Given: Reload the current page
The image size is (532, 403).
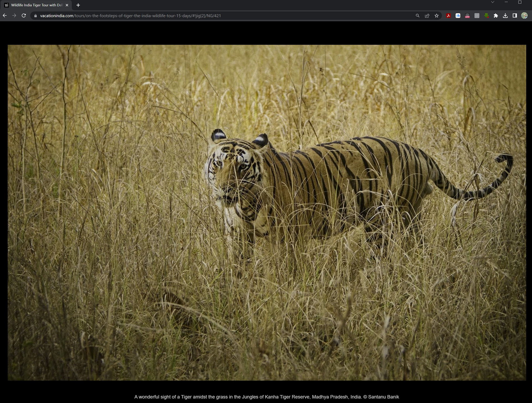Looking at the screenshot, I should (24, 16).
